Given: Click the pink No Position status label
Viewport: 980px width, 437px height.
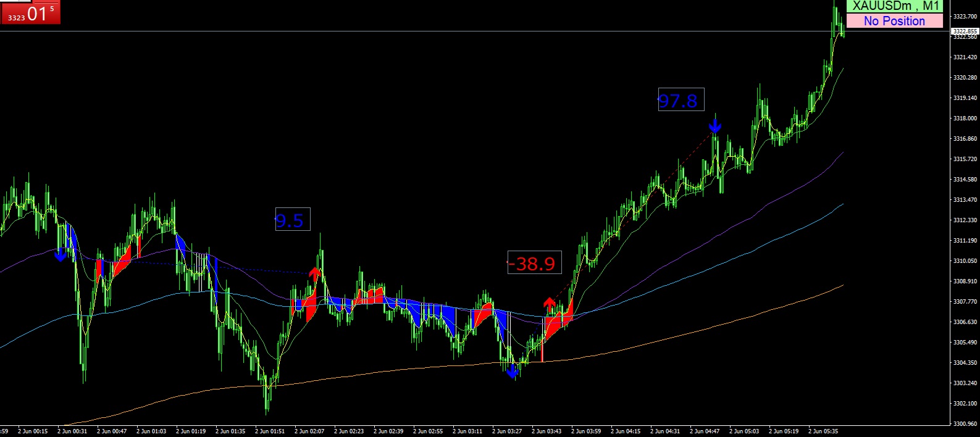Looking at the screenshot, I should [894, 21].
